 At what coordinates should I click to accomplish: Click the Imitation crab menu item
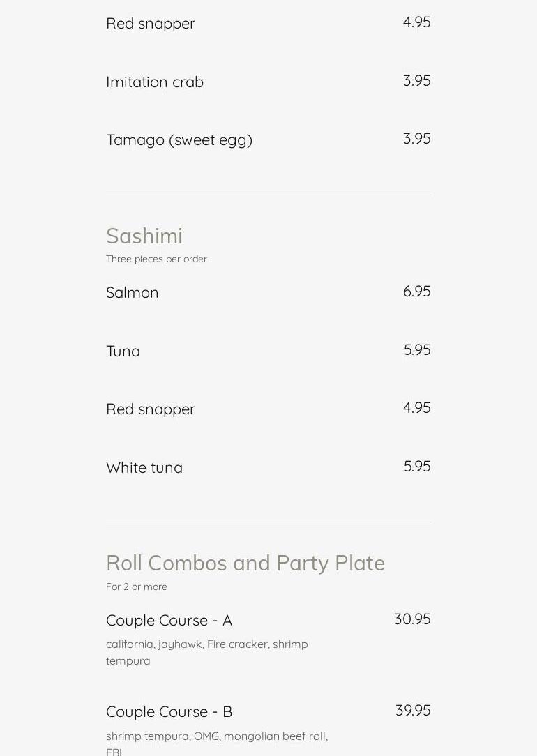click(x=155, y=82)
